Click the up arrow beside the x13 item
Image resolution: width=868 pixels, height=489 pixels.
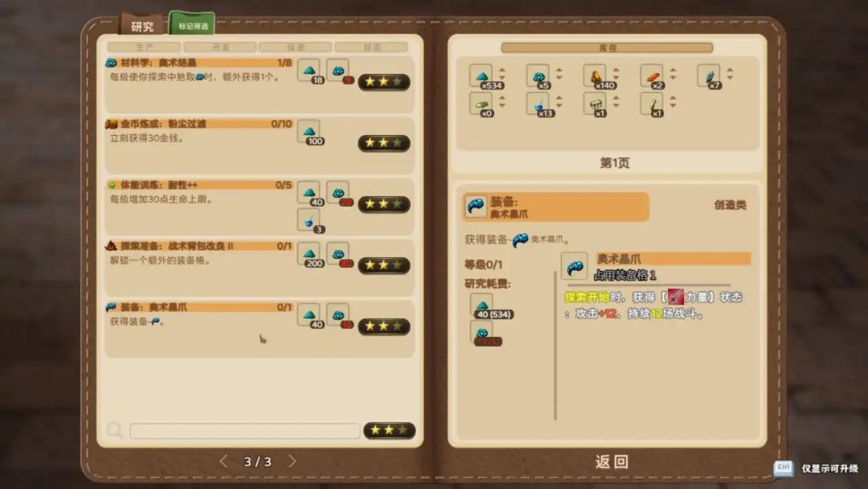559,98
